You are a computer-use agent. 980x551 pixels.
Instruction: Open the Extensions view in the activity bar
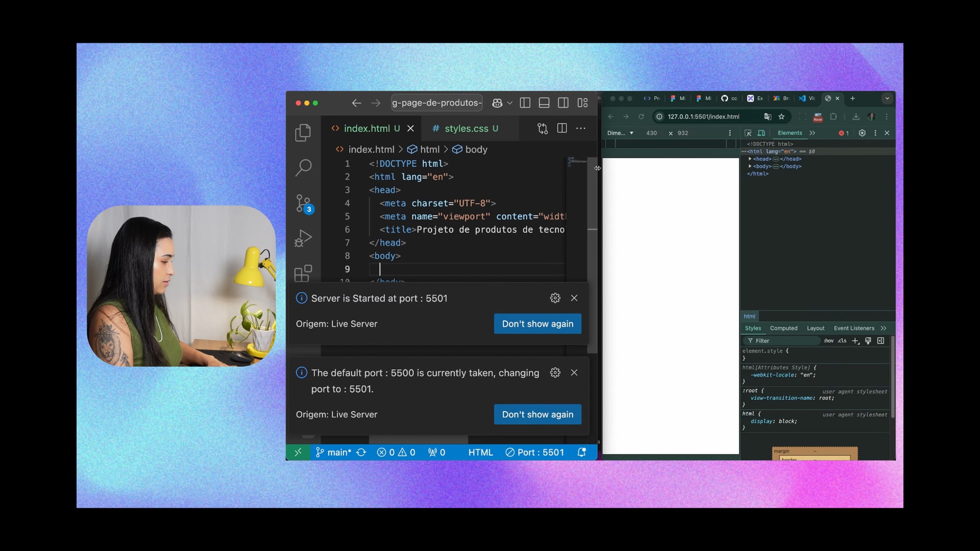(x=303, y=273)
